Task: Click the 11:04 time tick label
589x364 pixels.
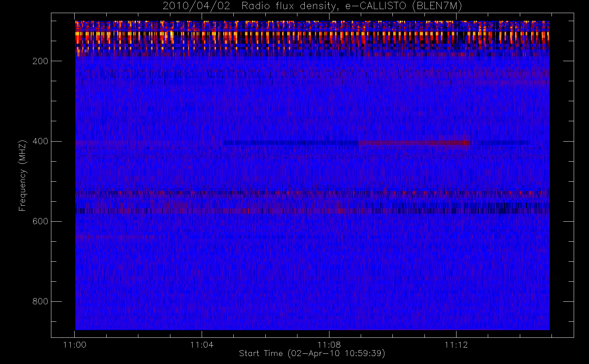Action: click(202, 345)
